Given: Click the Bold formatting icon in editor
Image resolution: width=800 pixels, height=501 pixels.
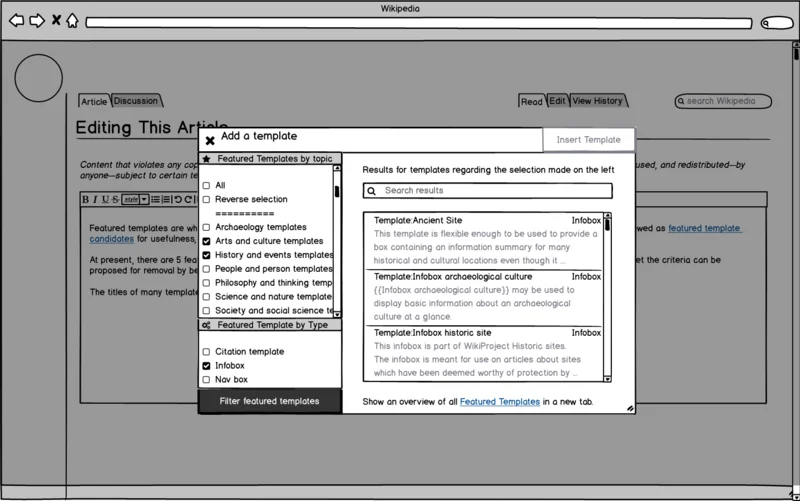Looking at the screenshot, I should point(86,199).
